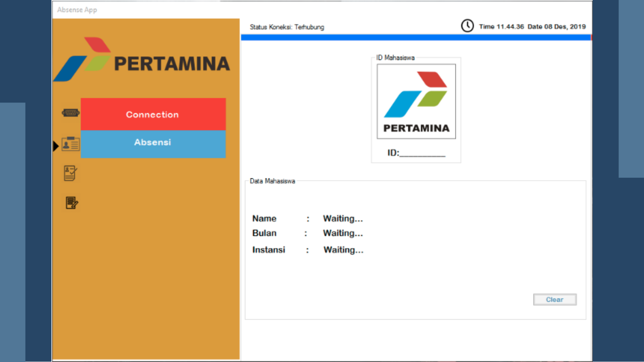Click the 'Time 11.44.36' text
This screenshot has height=362, width=644.
501,27
